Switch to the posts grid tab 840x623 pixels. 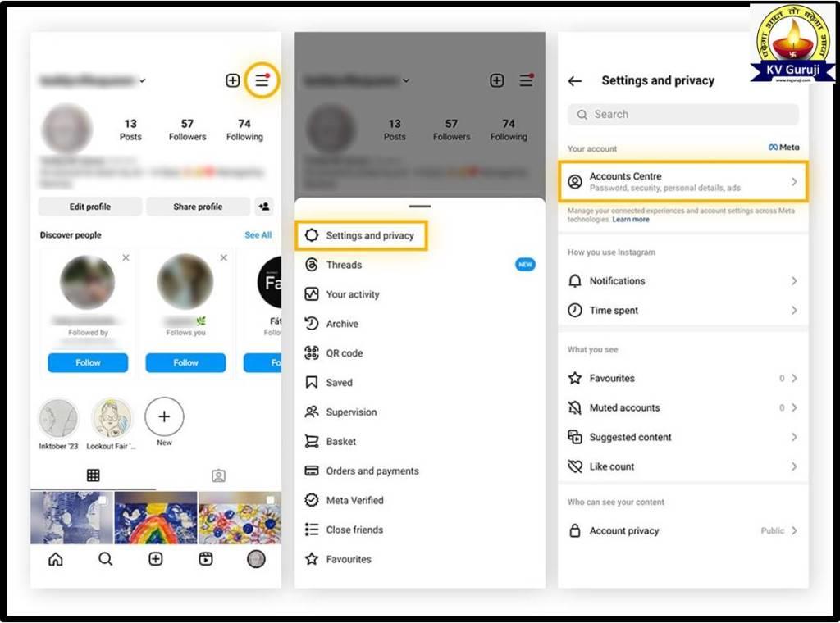93,475
